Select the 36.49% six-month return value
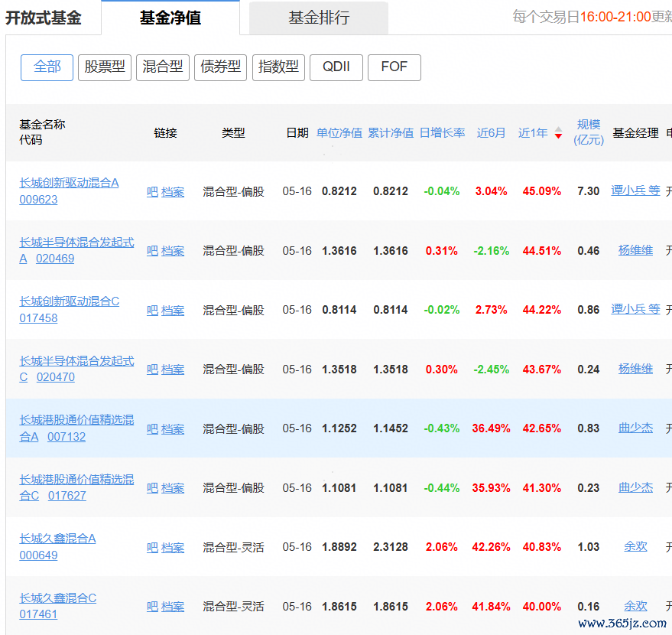This screenshot has height=635, width=672. coord(491,428)
